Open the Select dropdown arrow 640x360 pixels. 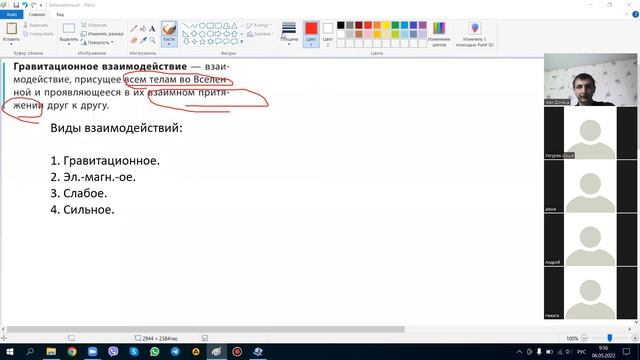point(69,44)
